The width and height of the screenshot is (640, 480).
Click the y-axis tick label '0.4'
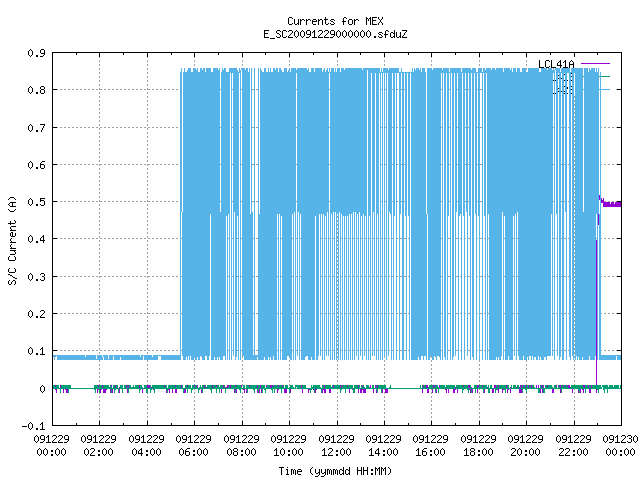coord(36,239)
